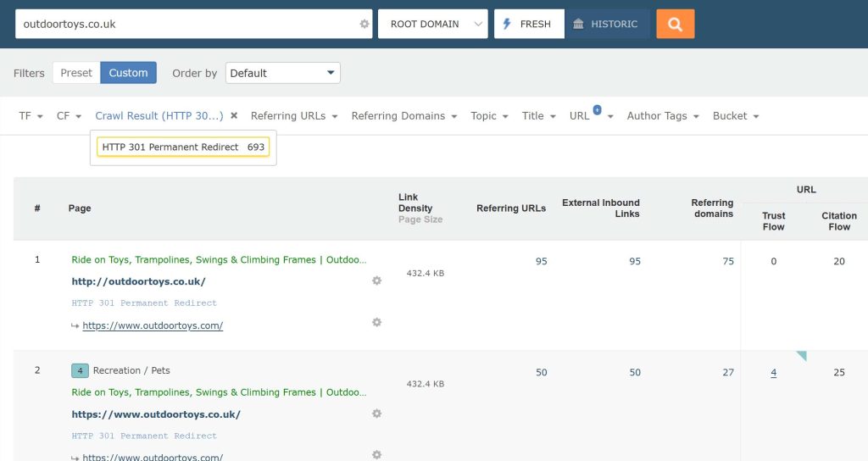Select Custom filters
Screen dimensions: 868x461
129,73
